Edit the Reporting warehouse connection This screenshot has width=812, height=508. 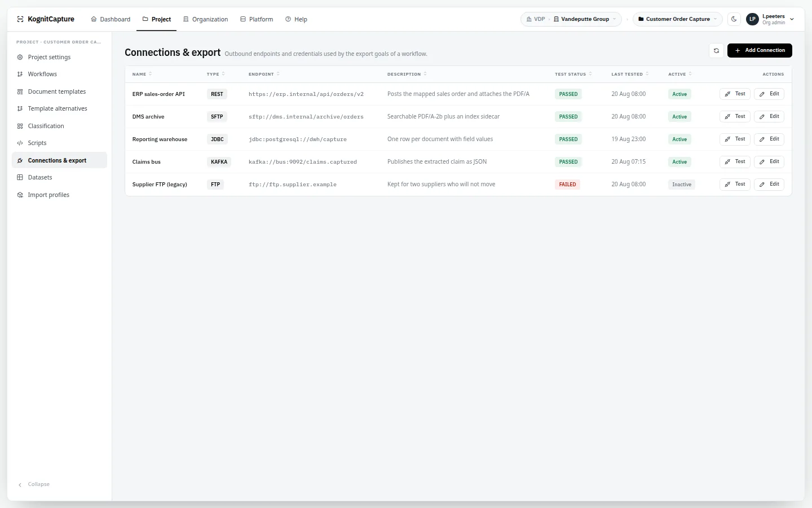pyautogui.click(x=769, y=139)
